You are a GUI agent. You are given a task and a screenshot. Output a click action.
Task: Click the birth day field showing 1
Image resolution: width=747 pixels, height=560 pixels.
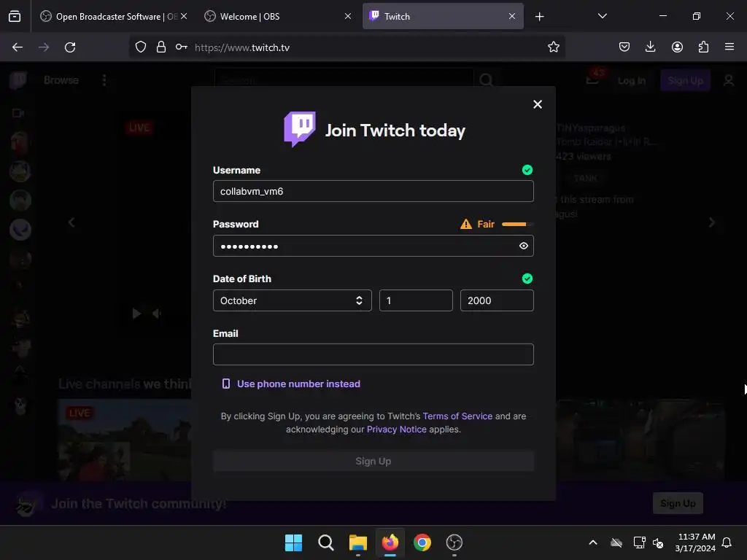coord(416,300)
